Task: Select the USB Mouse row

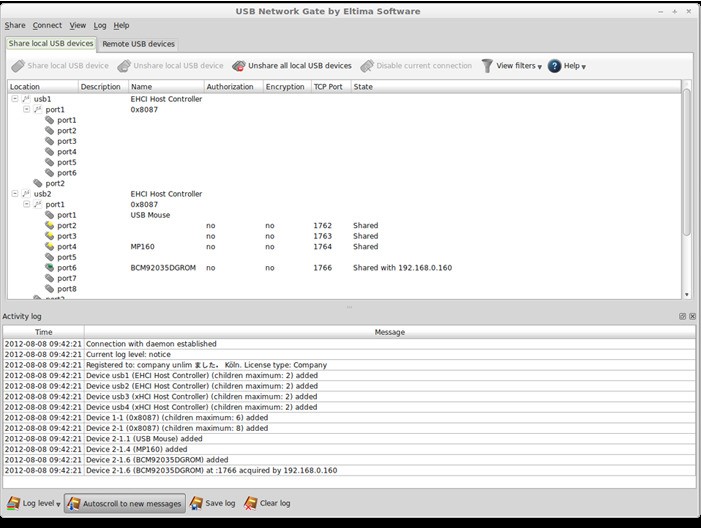Action: point(150,215)
